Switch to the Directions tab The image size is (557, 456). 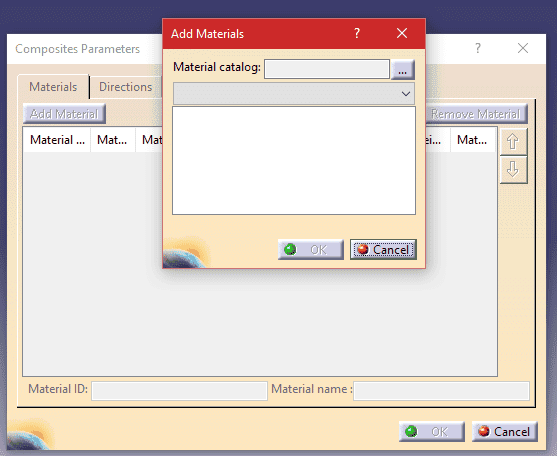(x=125, y=87)
